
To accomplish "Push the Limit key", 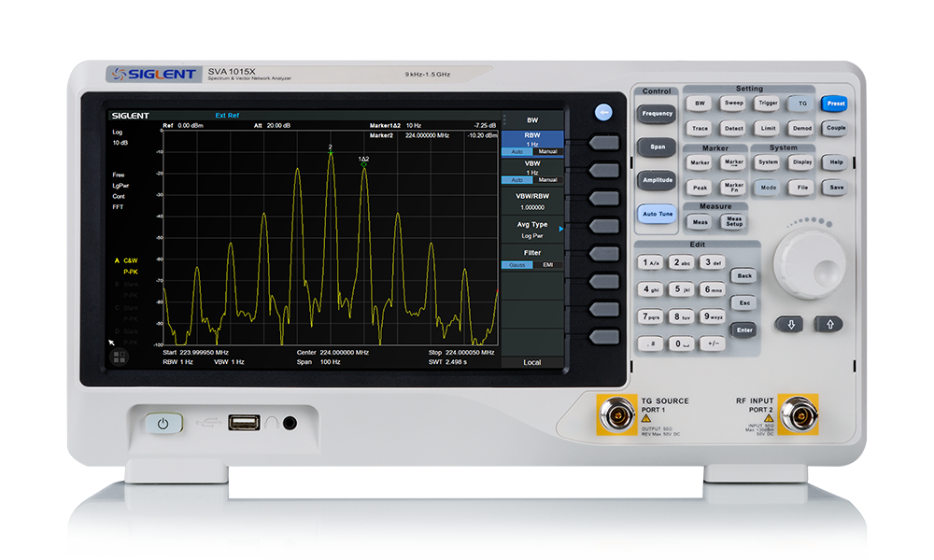I will pos(768,128).
